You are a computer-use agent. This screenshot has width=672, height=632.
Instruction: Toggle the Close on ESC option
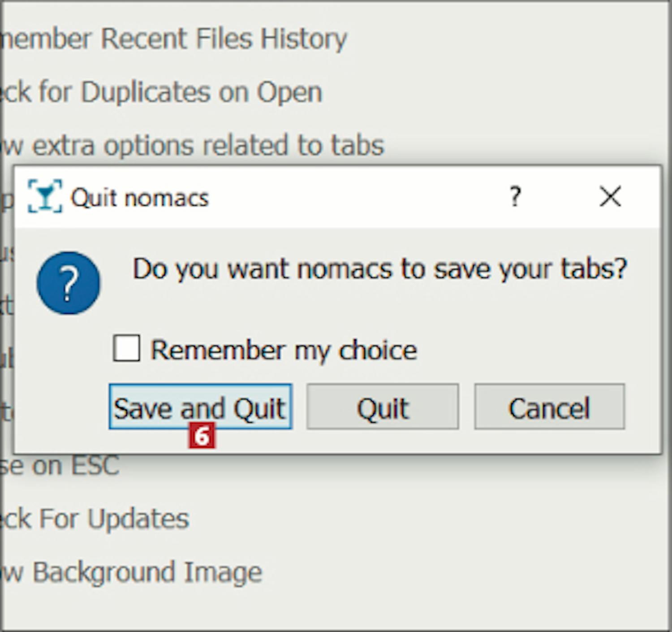click(x=60, y=465)
